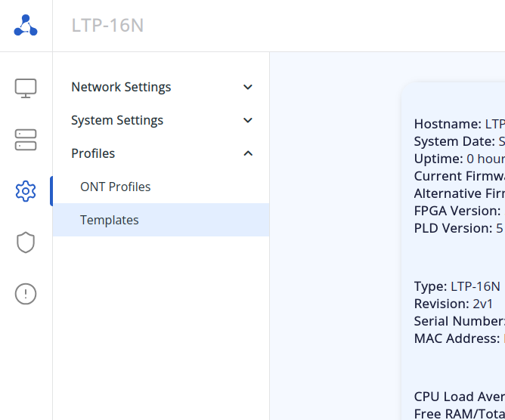
Task: Open the Templates submenu item
Action: click(110, 221)
